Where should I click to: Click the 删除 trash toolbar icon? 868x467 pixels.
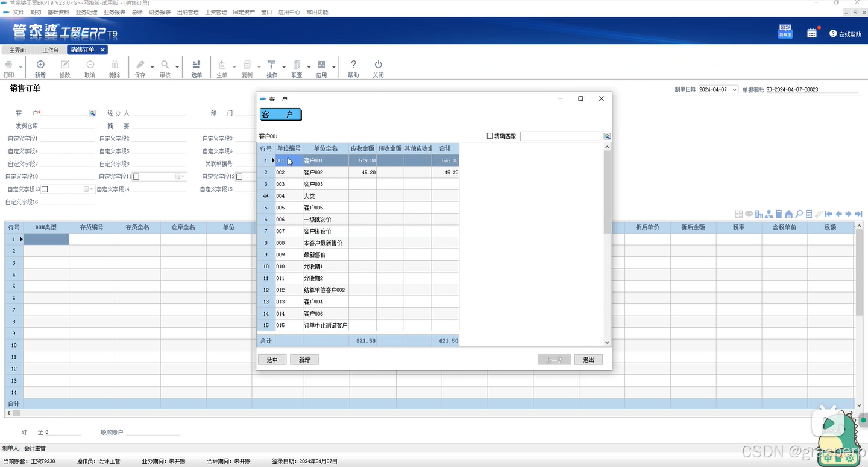[x=115, y=65]
